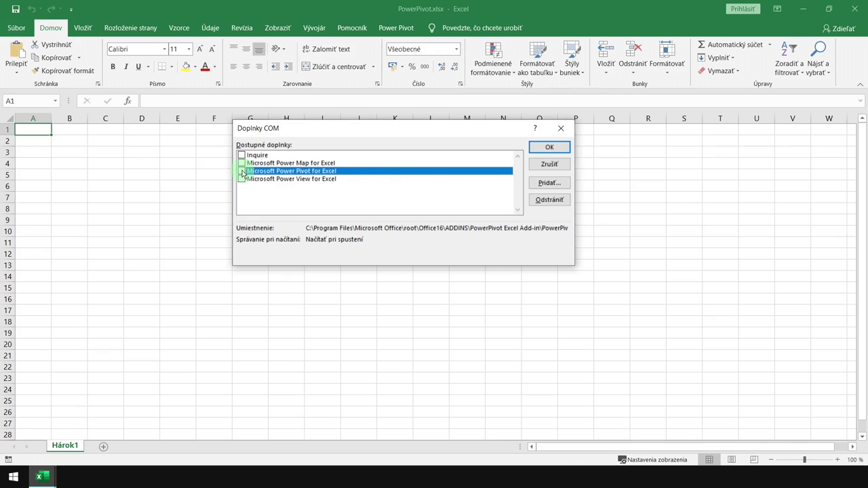Switch to the Power Pivot tab
Screen dimensions: 868x488
396,28
